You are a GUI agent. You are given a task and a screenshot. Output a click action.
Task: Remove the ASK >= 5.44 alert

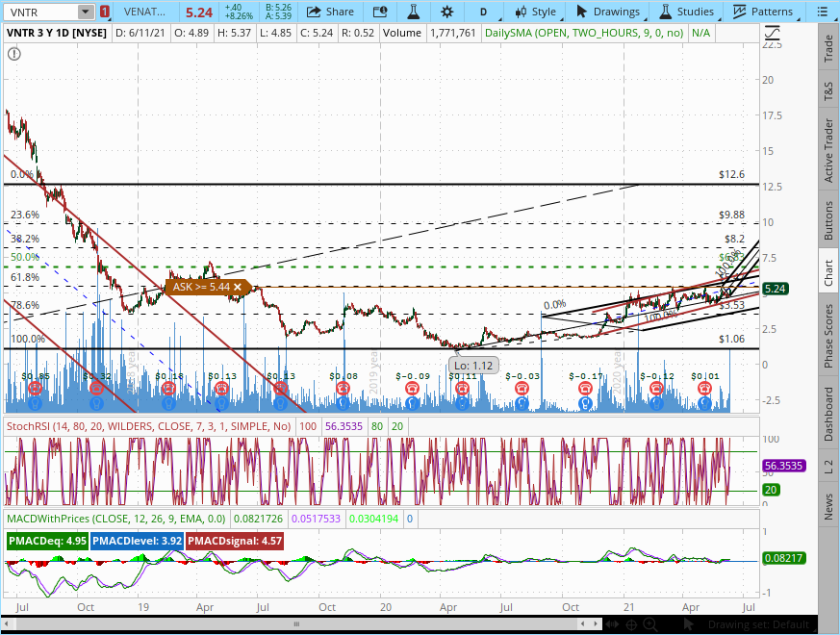tap(238, 287)
